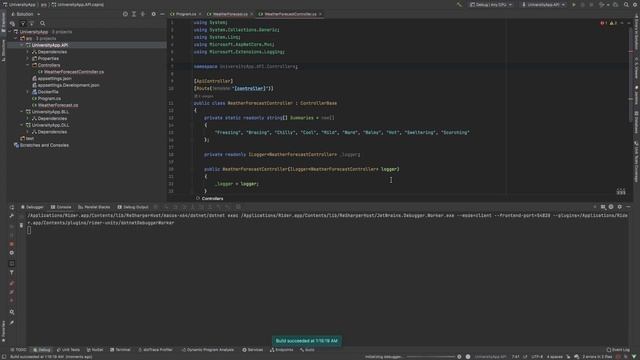Open Dynamic Program Analysis tool window

pos(208,350)
